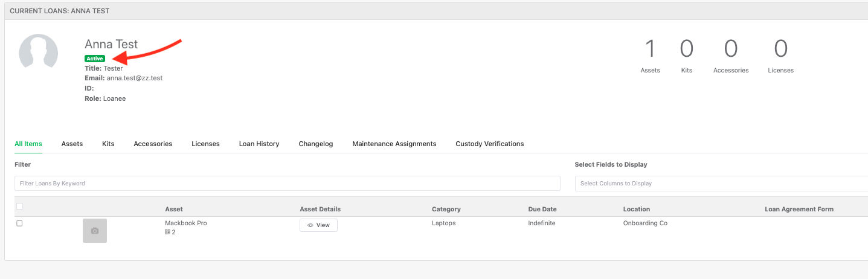The image size is (868, 279).
Task: Click the View asset details button
Action: pyautogui.click(x=318, y=225)
